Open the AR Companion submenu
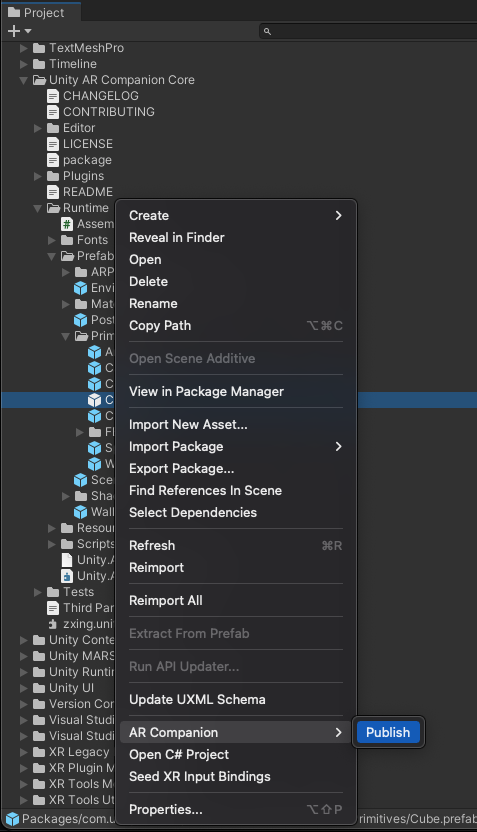Viewport: 477px width, 832px height. click(236, 732)
